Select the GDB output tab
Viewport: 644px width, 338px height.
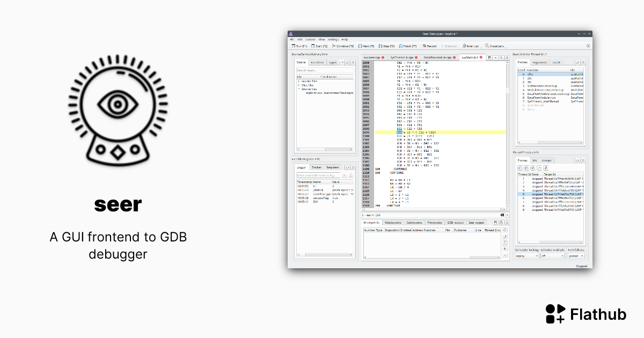[455, 222]
